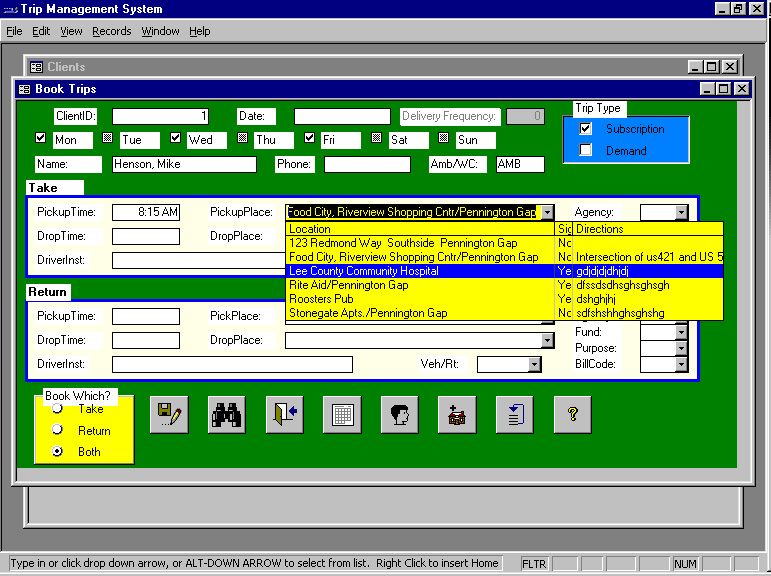
Task: Toggle the Sat checkbox
Action: click(x=377, y=138)
